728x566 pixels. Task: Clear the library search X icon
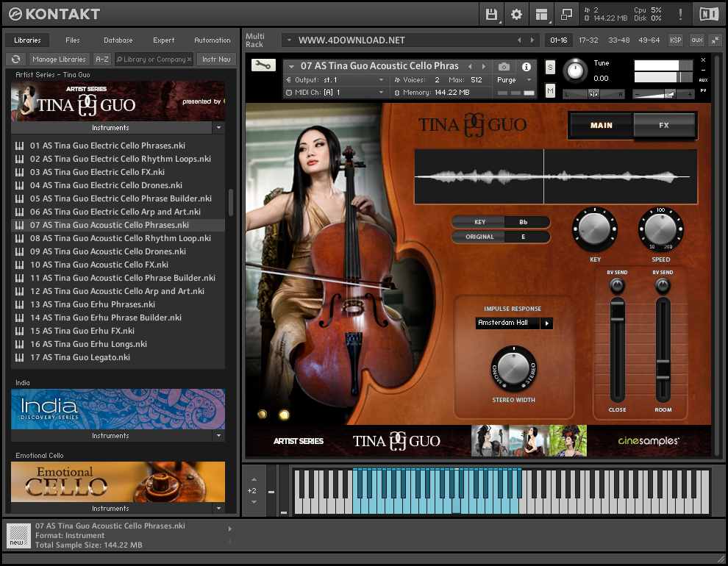(x=190, y=60)
